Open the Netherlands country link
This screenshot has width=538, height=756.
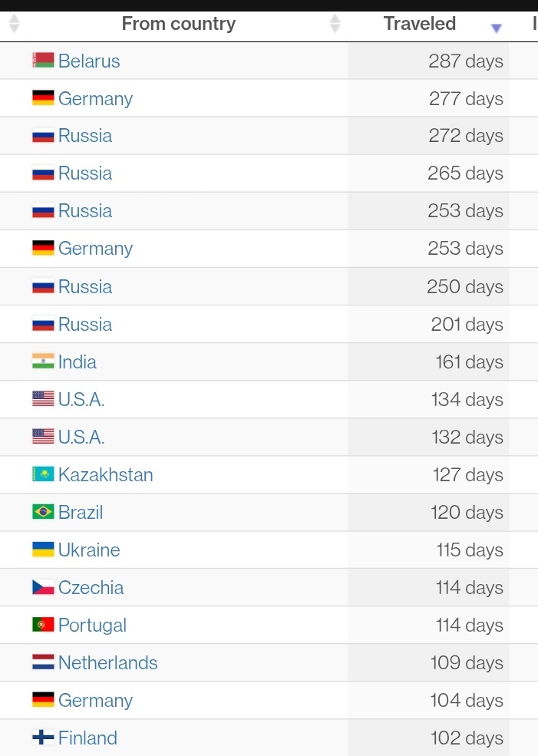(x=108, y=663)
